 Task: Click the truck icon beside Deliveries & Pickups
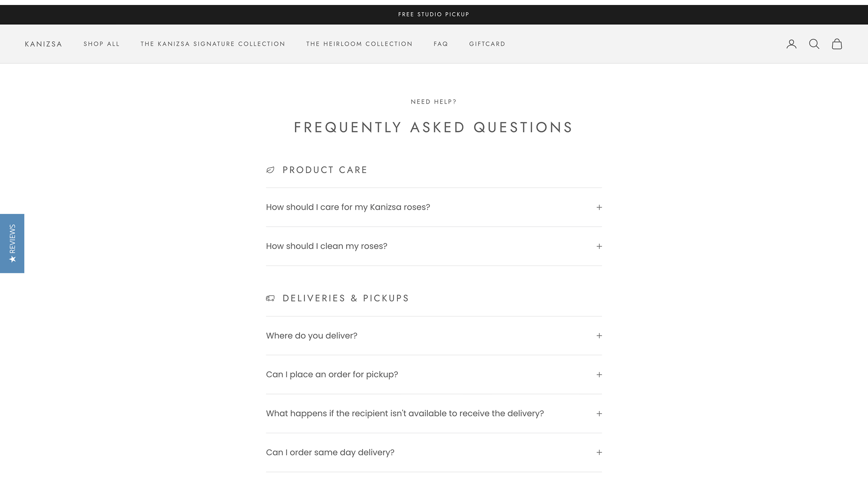270,298
